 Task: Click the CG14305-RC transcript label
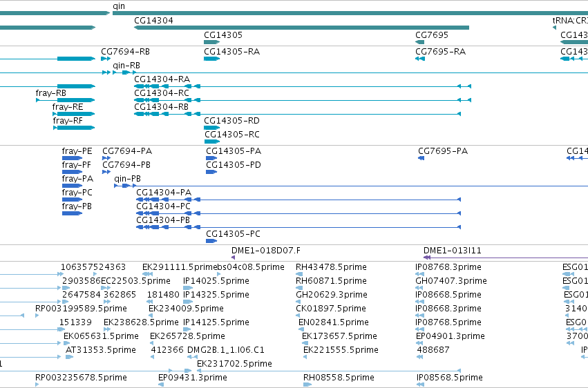(x=232, y=135)
